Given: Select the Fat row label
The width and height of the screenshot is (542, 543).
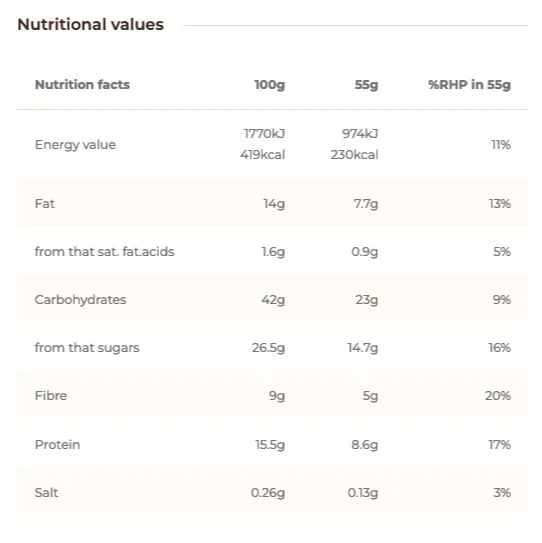Looking at the screenshot, I should 45,204.
